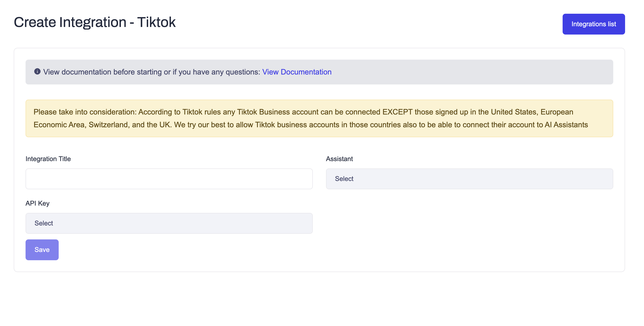The height and width of the screenshot is (326, 644).
Task: Click the API Key field label
Action: pyautogui.click(x=38, y=203)
